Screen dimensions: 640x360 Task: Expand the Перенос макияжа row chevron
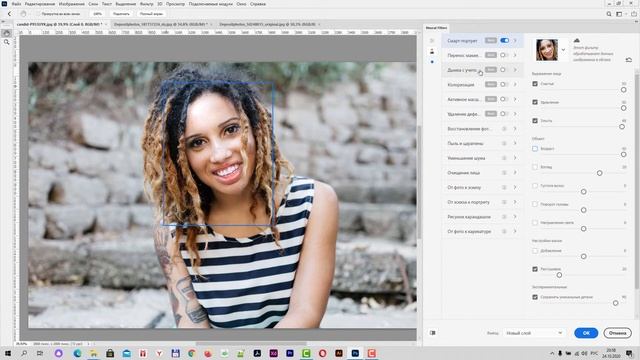(x=515, y=55)
